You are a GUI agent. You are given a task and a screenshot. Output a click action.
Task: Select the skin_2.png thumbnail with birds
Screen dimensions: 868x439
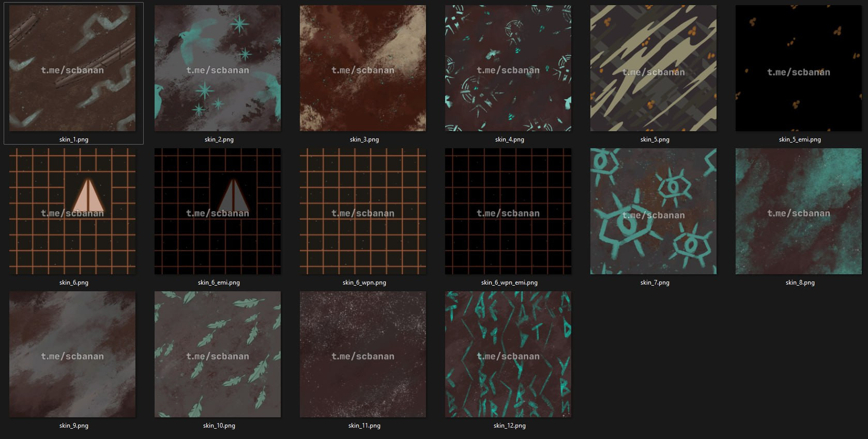click(218, 68)
